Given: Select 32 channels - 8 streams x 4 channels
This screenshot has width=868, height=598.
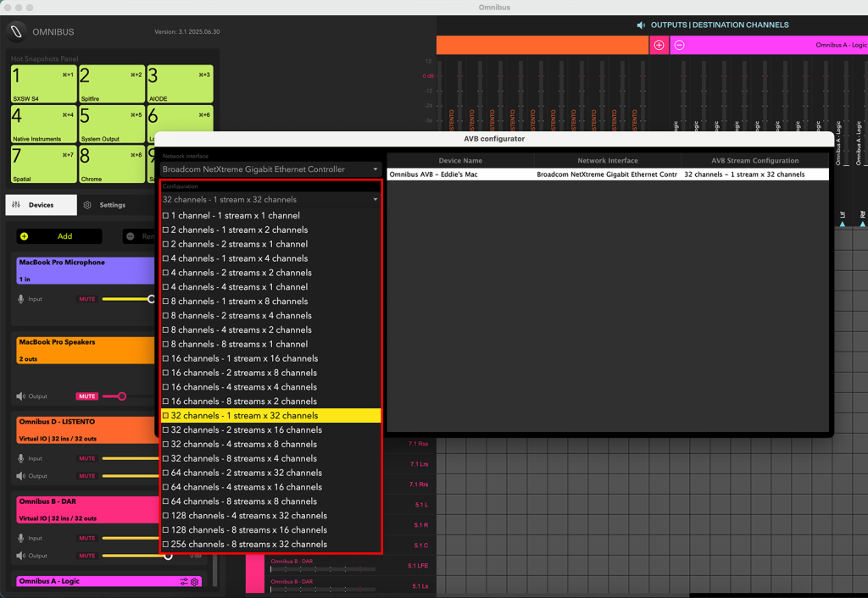Looking at the screenshot, I should click(270, 458).
